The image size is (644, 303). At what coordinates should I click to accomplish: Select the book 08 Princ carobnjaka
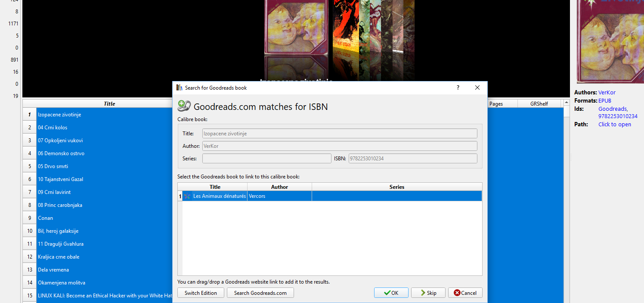60,205
